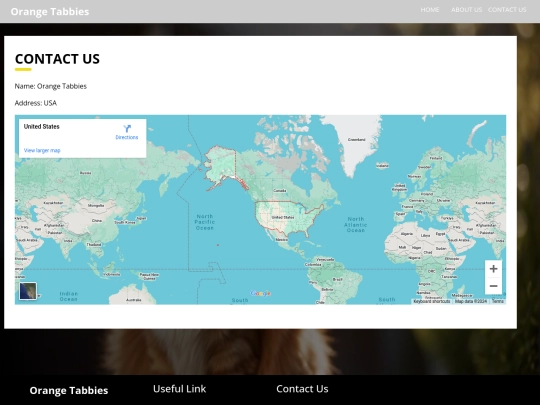540x405 pixels.
Task: Zoom out with the map minus button
Action: (x=493, y=286)
